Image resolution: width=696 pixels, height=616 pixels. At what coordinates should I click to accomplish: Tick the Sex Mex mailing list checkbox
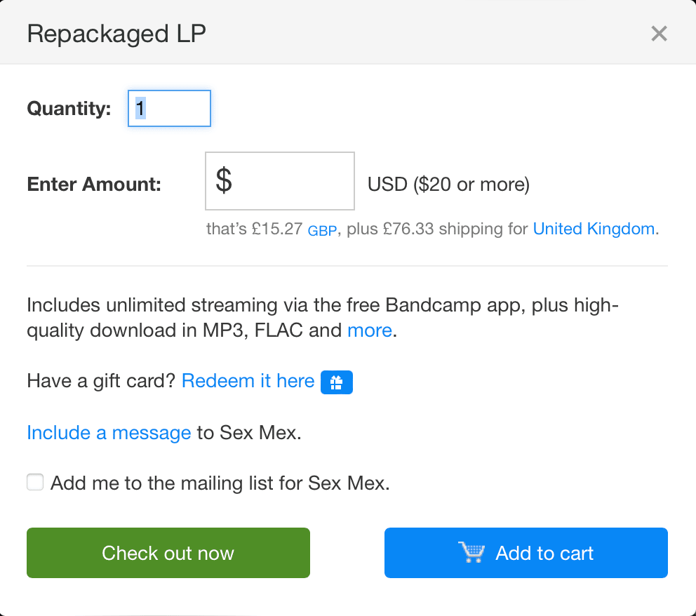click(35, 482)
